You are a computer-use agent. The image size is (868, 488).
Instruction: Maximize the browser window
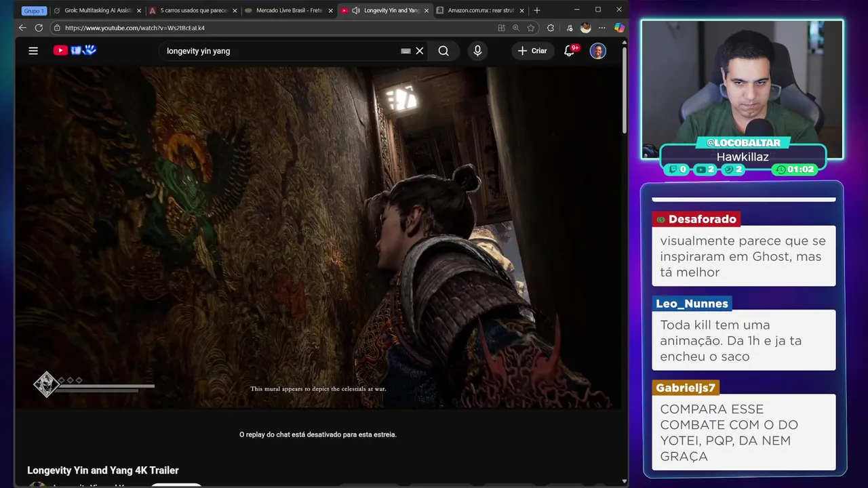point(598,9)
